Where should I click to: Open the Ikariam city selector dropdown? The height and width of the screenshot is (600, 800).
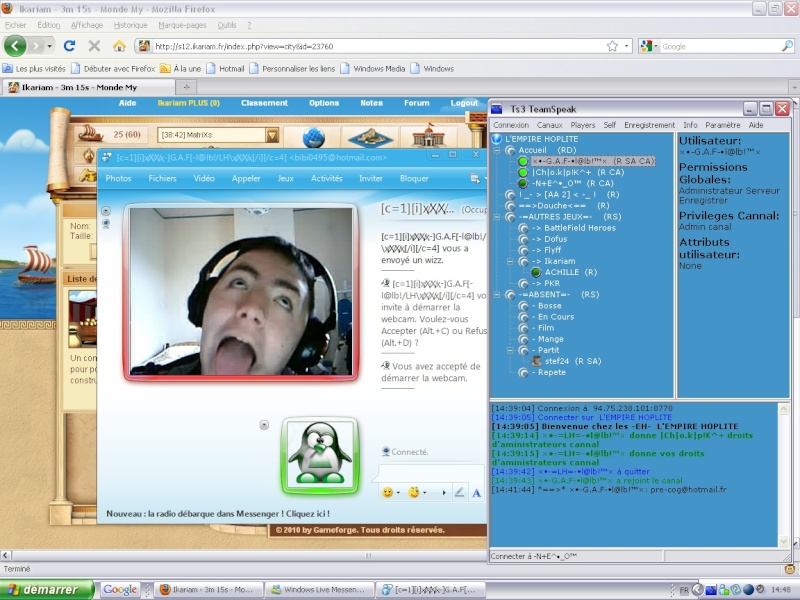point(272,135)
